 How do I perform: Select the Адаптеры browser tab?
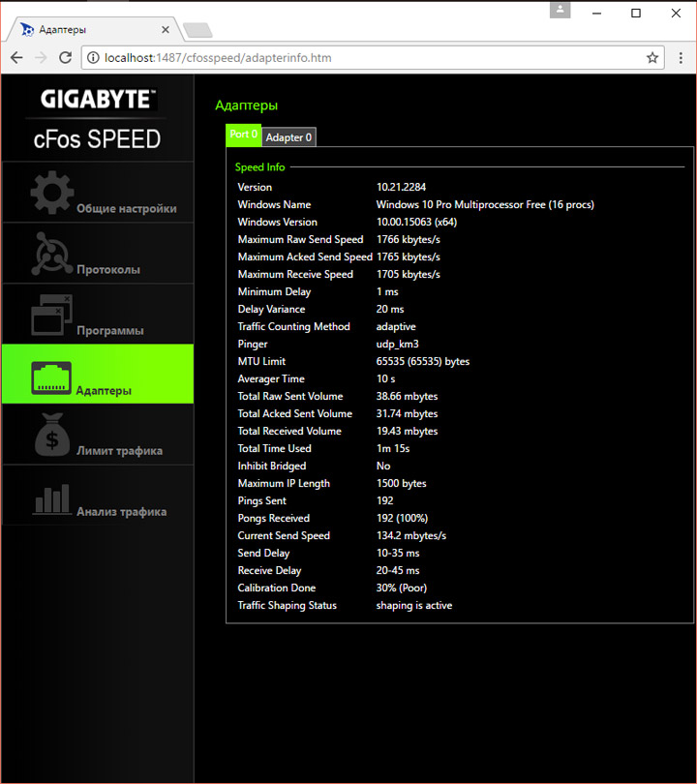click(x=95, y=29)
